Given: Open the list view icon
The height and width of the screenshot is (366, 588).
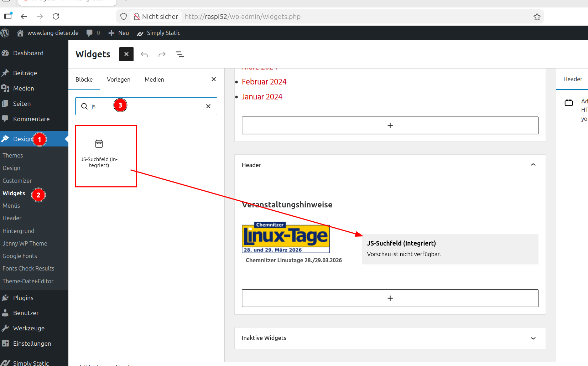Looking at the screenshot, I should pos(180,54).
